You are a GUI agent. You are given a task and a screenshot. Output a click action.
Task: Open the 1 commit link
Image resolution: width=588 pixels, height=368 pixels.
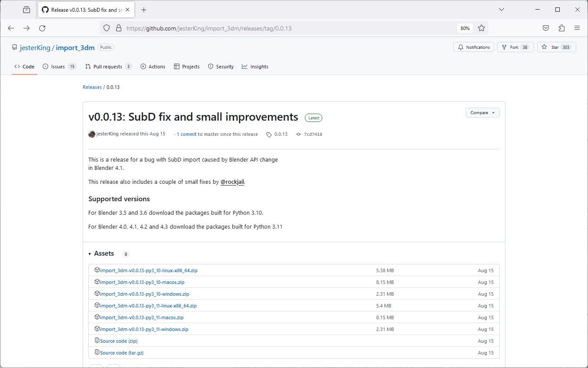tap(187, 134)
